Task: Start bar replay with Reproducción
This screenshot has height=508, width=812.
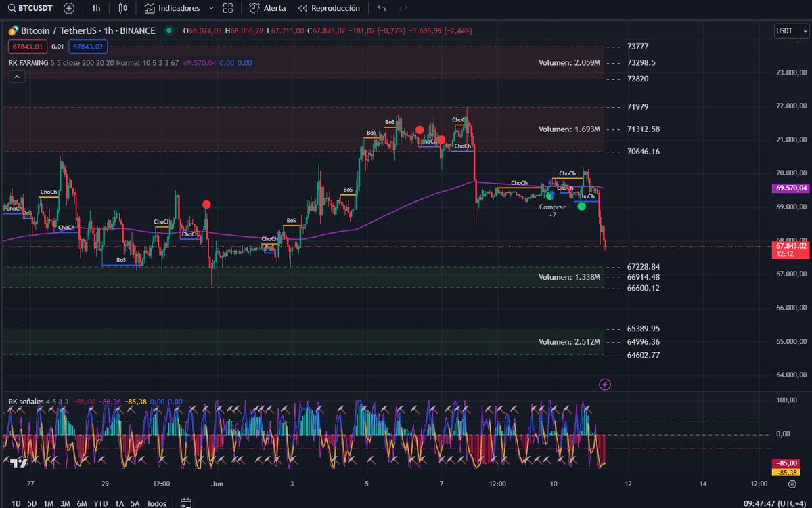Action: click(328, 8)
